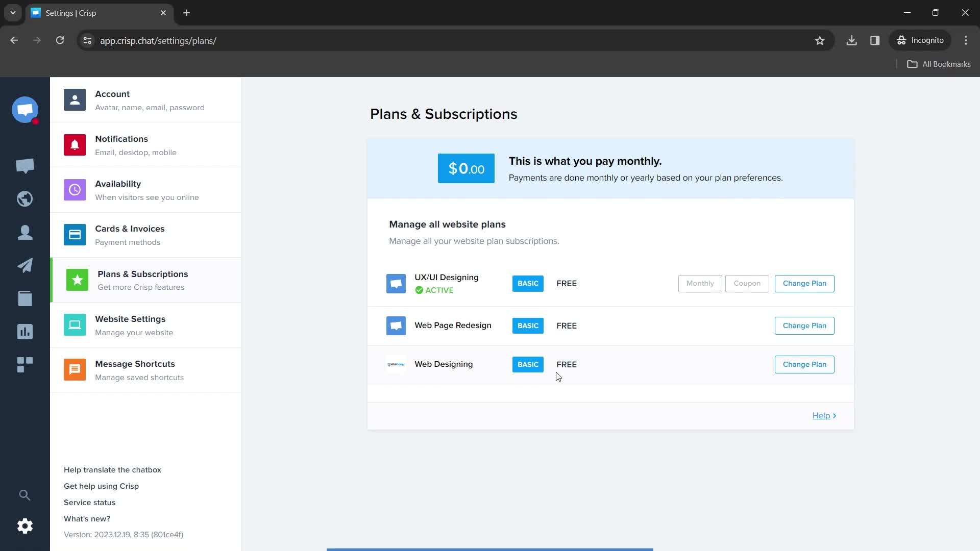The height and width of the screenshot is (551, 980).
Task: Click Monthly toggle for UX/UI Designing
Action: [700, 283]
